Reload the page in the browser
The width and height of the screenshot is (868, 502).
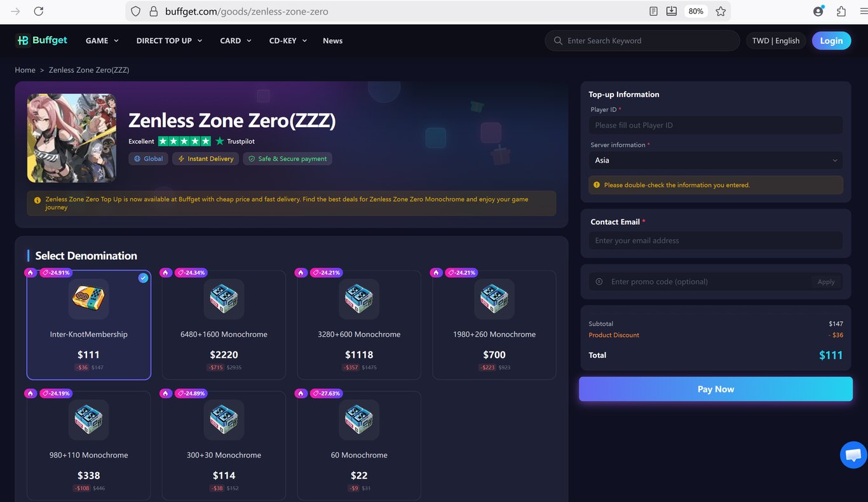coord(39,11)
